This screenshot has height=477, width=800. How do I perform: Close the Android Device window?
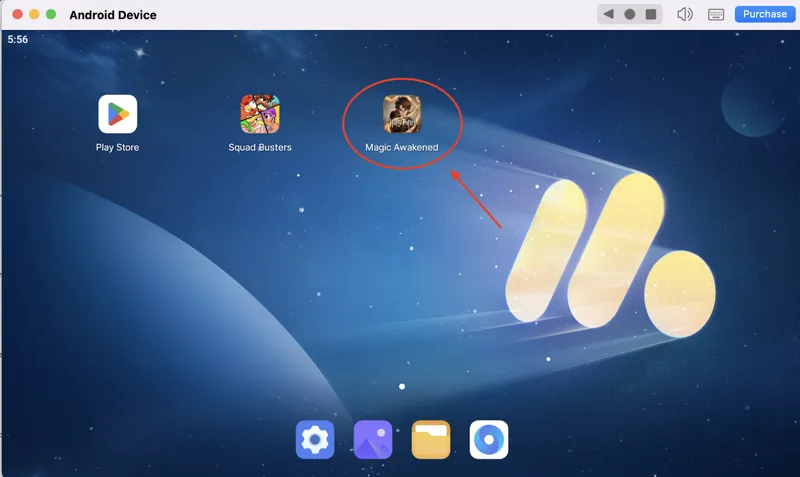pos(16,15)
